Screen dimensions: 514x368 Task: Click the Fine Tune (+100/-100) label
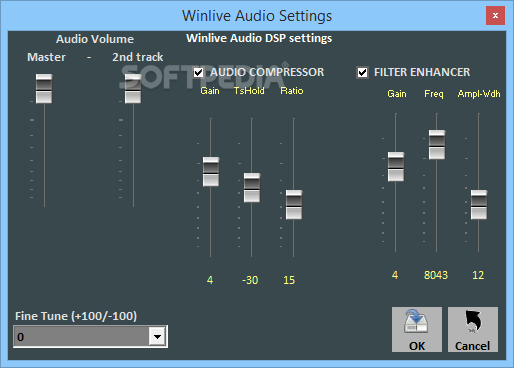tap(76, 316)
